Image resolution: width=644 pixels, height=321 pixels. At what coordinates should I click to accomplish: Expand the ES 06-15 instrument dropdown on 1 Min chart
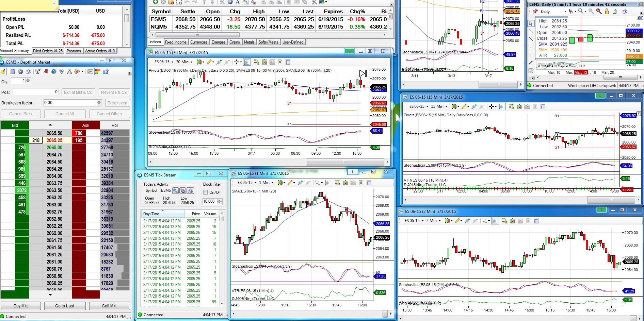click(x=247, y=183)
